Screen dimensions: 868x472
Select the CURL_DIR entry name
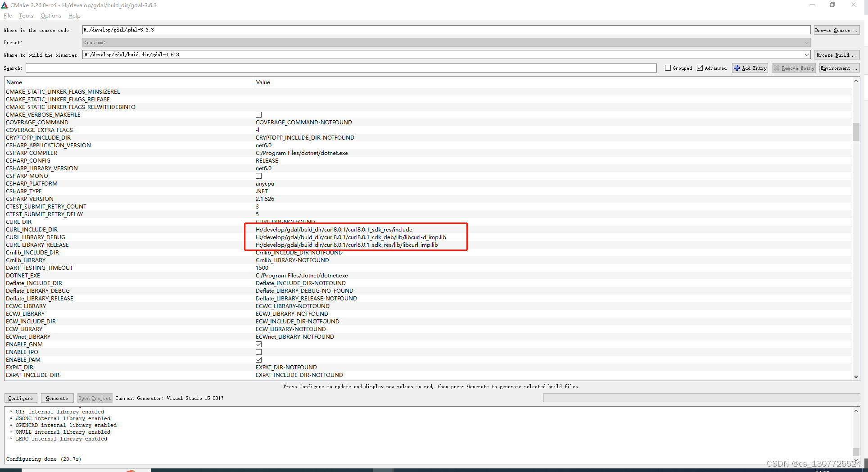click(x=18, y=222)
